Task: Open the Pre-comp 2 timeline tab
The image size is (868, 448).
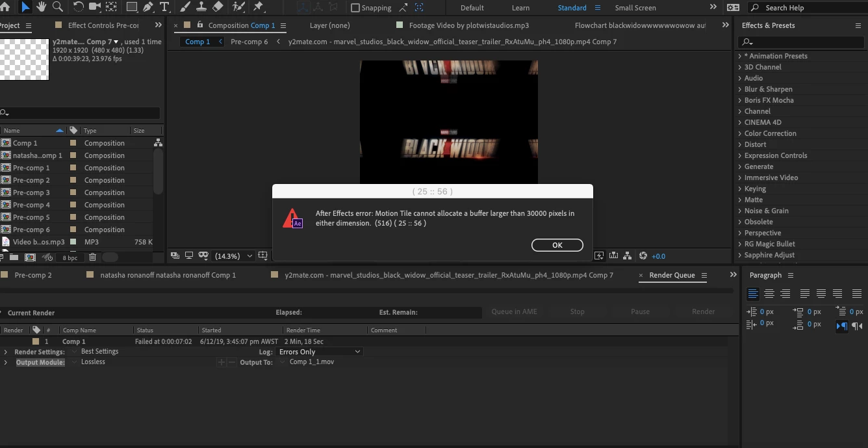Action: (33, 275)
